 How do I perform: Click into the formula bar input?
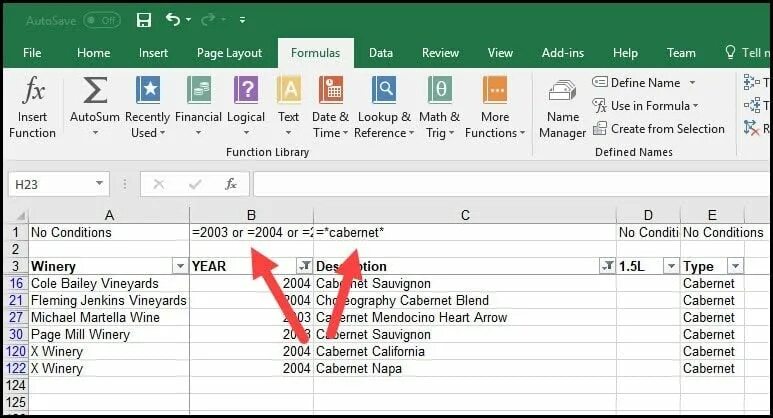pos(511,184)
